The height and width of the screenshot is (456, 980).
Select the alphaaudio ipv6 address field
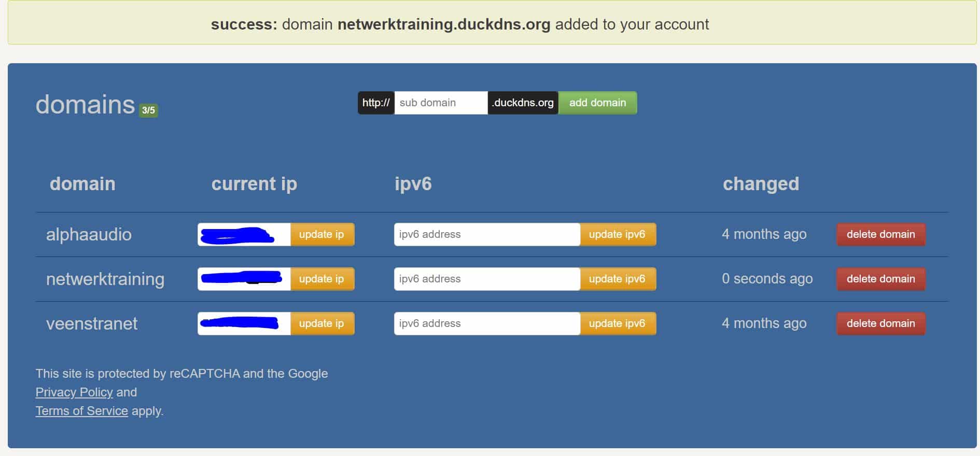(x=486, y=234)
